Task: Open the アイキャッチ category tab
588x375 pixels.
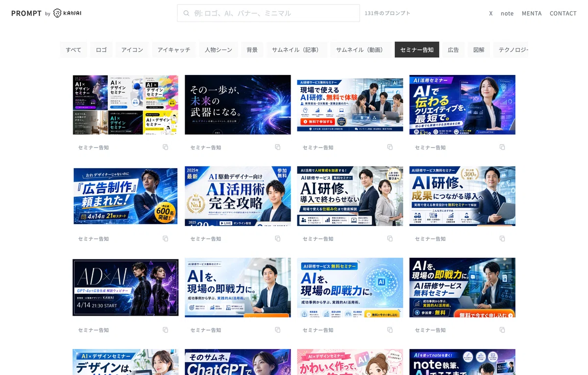Action: tap(174, 50)
